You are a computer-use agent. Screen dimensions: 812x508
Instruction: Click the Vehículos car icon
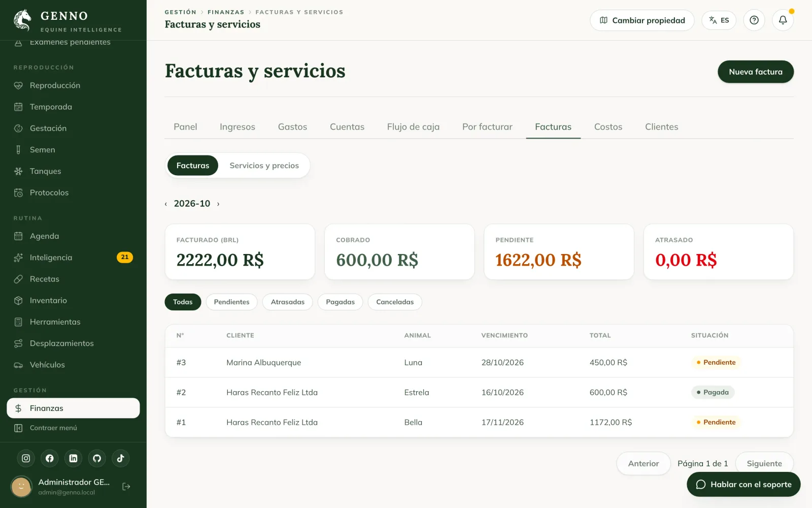tap(18, 365)
